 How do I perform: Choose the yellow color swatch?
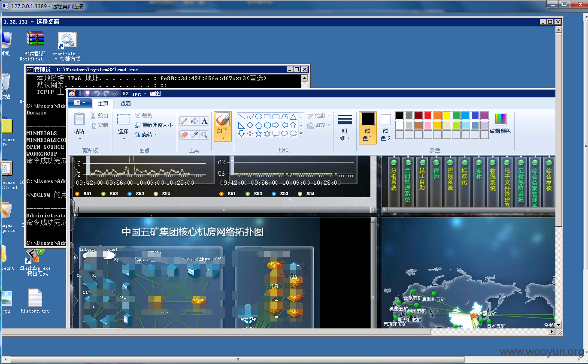[447, 116]
